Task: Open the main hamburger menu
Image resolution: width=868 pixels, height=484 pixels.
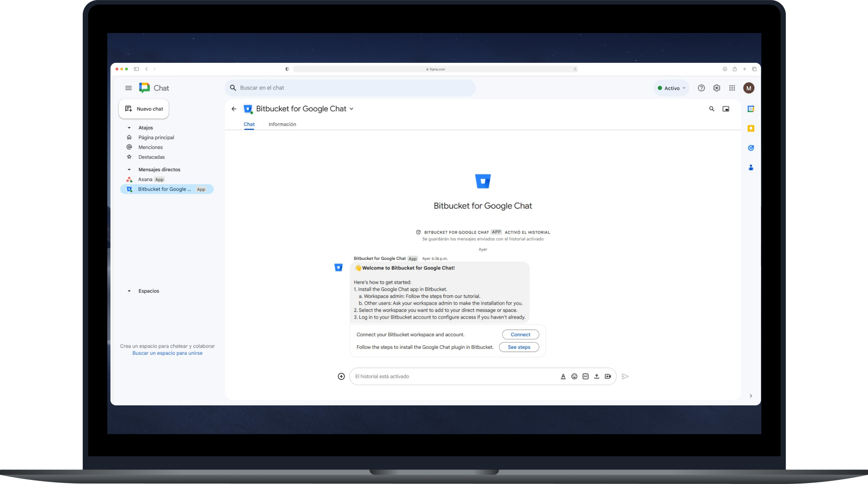Action: [128, 88]
